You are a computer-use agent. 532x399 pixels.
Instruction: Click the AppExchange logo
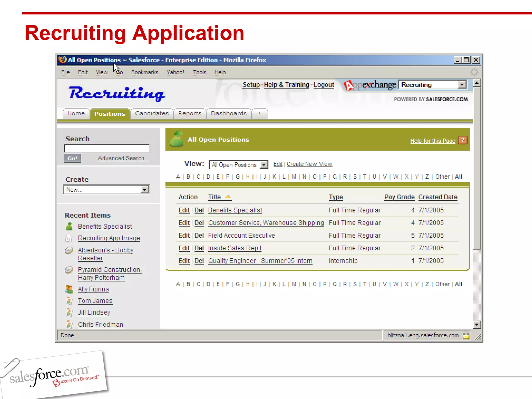click(x=370, y=85)
